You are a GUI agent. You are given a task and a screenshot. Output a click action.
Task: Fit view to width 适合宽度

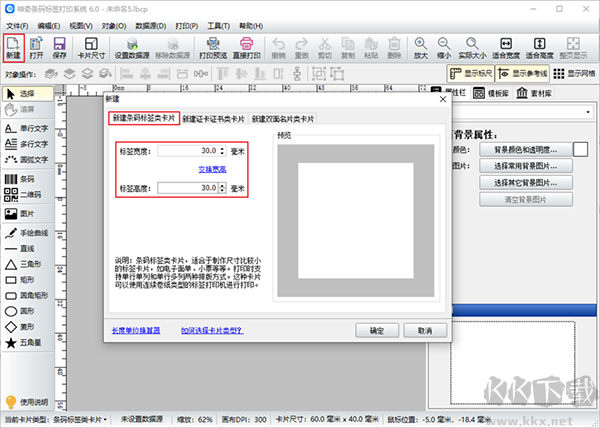506,48
